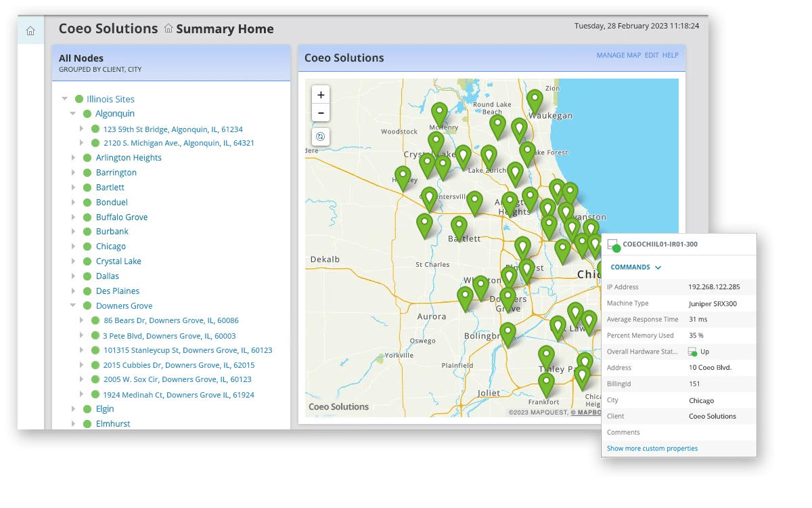Select the Bonduel tree item
This screenshot has height=508, width=812.
tap(112, 203)
